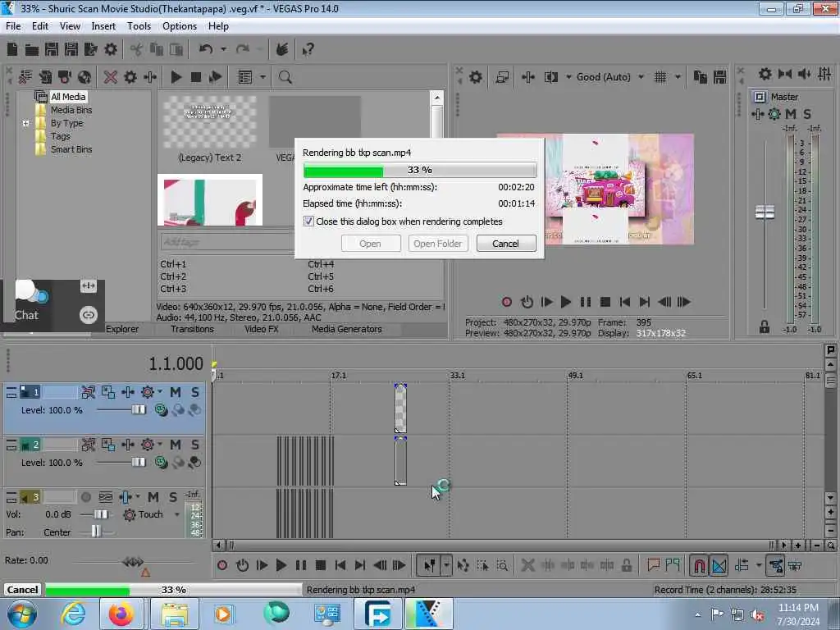
Task: Click the Master volume fader handle
Action: point(765,212)
